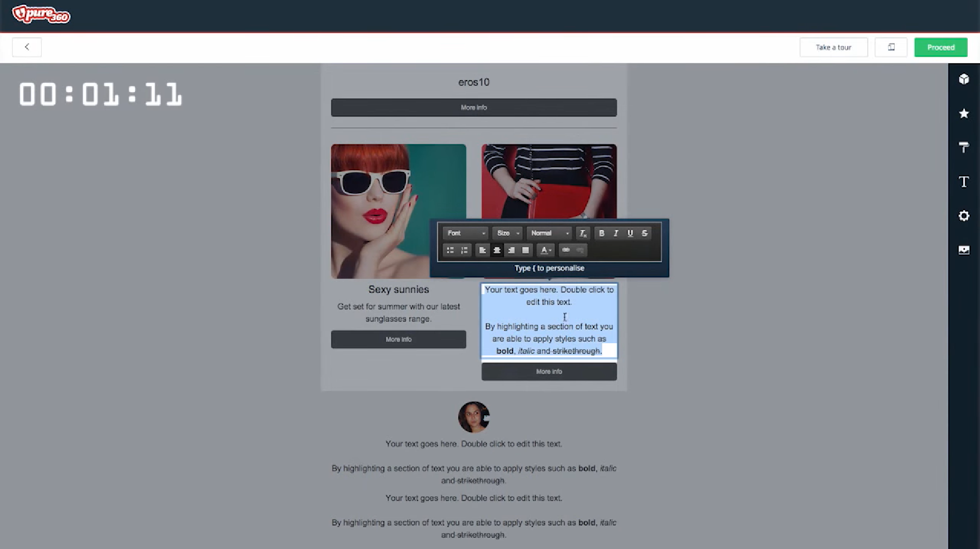This screenshot has width=980, height=549.
Task: Align text left
Action: (x=482, y=250)
